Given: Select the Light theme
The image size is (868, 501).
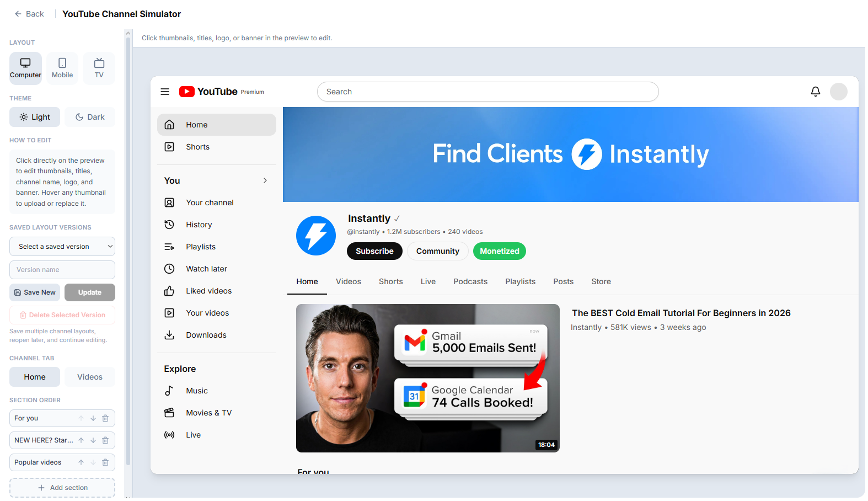Looking at the screenshot, I should click(35, 117).
